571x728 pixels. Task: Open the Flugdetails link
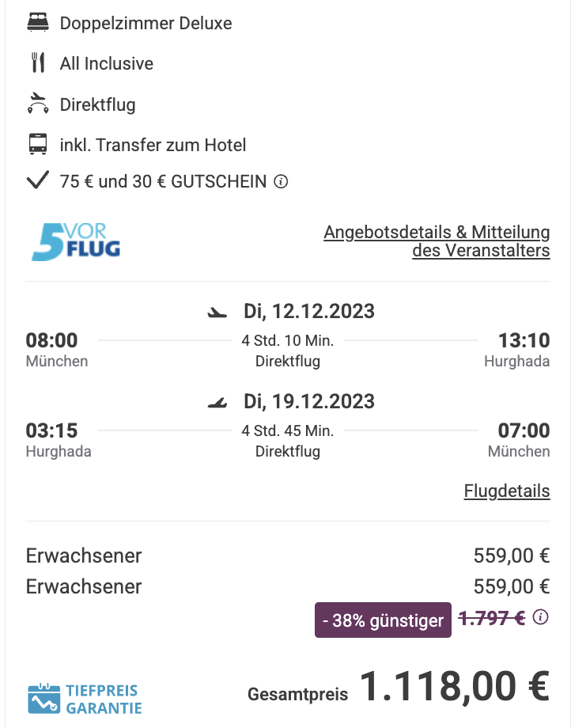(506, 491)
